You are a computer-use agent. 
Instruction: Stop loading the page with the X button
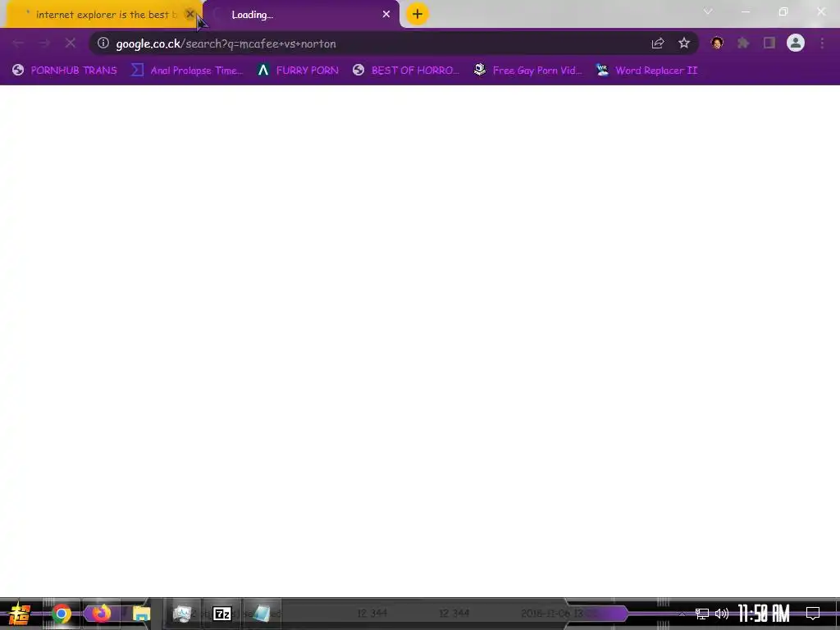point(71,43)
